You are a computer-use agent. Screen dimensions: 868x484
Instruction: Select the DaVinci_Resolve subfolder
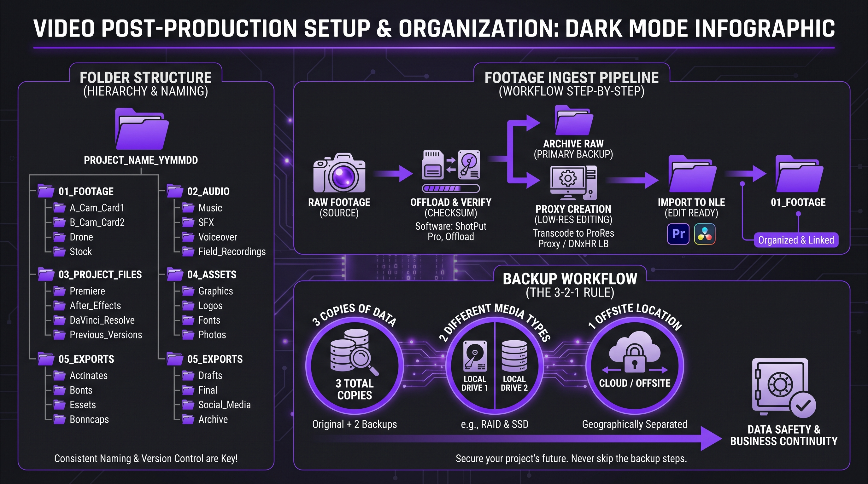click(94, 320)
